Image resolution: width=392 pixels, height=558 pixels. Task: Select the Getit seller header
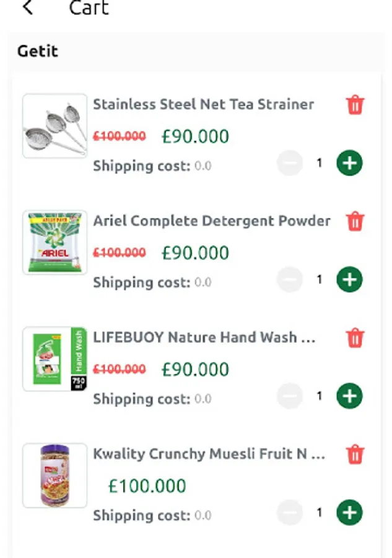pyautogui.click(x=38, y=51)
